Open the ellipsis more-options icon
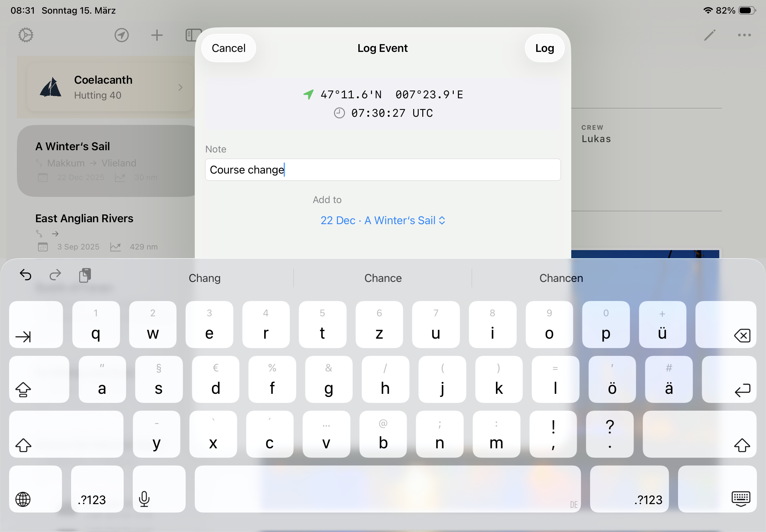766x532 pixels. (x=744, y=35)
